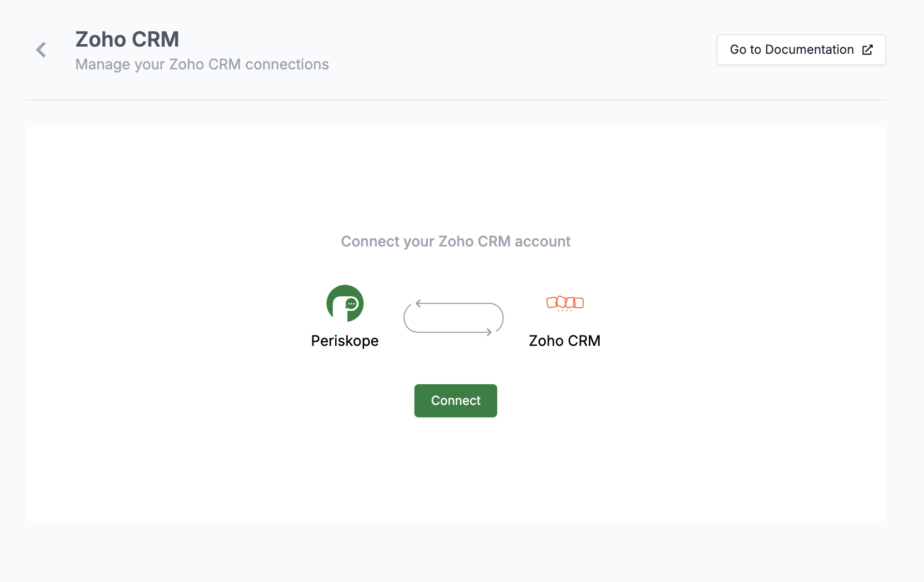Screen dimensions: 924x582
Task: Open Go to Documentation
Action: [801, 50]
